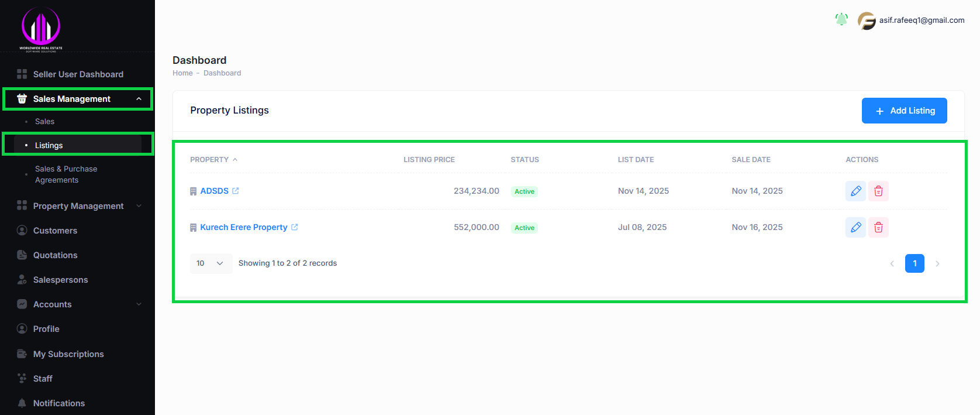Delete the Kurech Erere Property listing

point(878,227)
